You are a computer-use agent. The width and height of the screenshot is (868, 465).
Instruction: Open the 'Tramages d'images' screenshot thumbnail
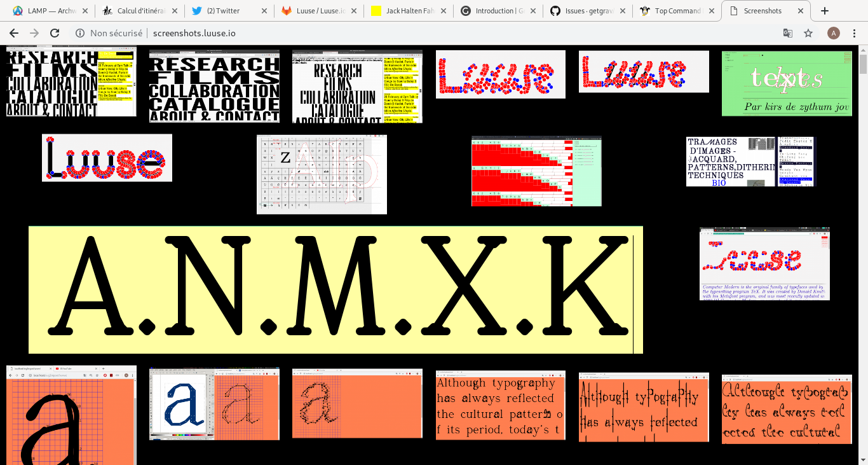[x=750, y=162]
